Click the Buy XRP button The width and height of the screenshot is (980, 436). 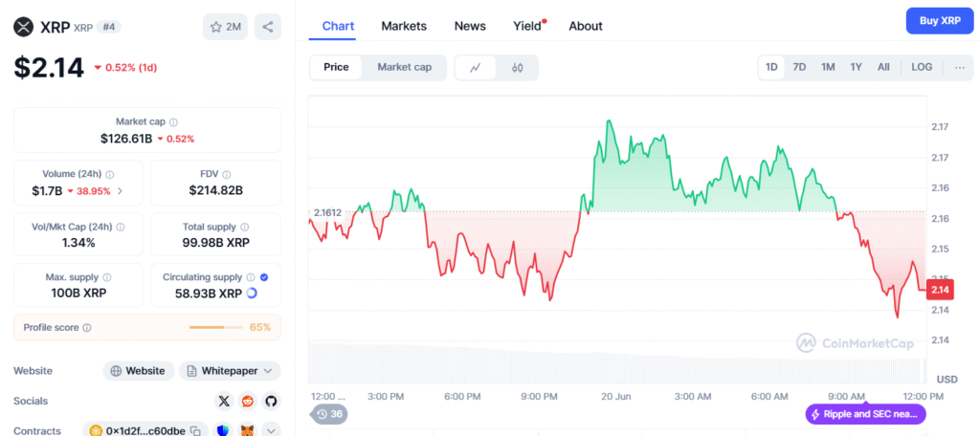pos(940,21)
